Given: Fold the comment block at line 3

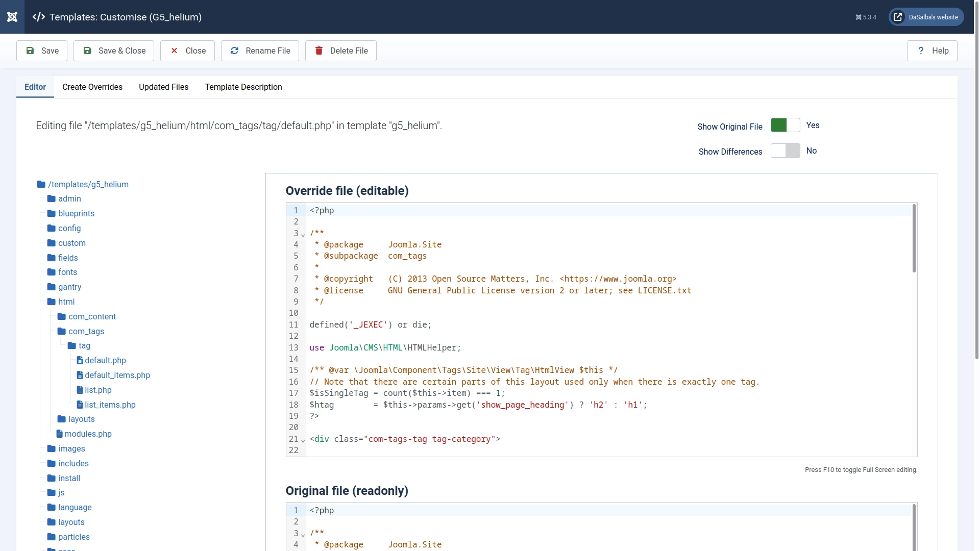Looking at the screenshot, I should 302,235.
